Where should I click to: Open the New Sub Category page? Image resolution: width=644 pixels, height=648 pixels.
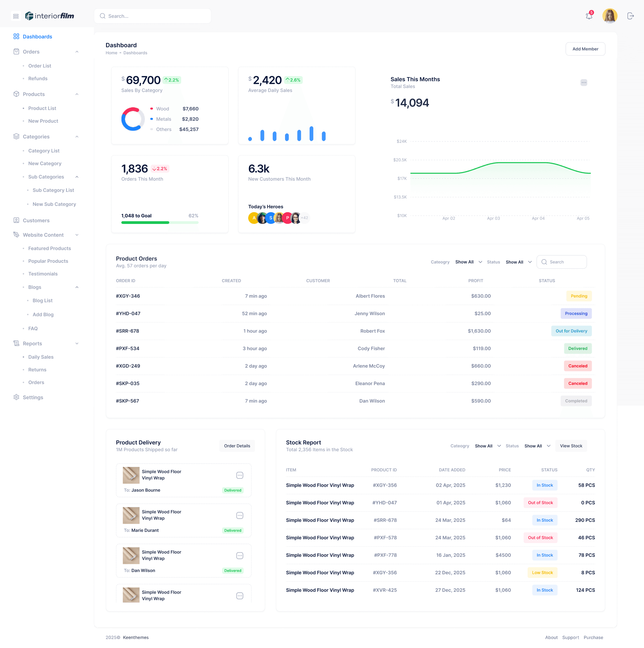(x=54, y=204)
